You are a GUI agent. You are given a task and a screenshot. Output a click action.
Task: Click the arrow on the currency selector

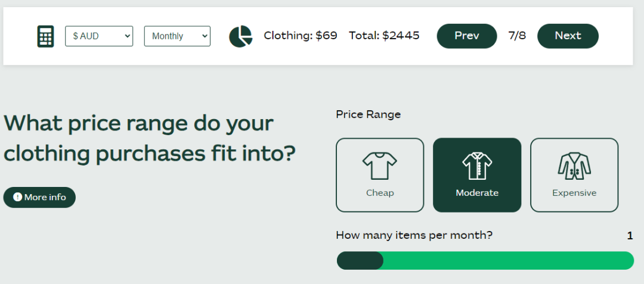coord(127,36)
